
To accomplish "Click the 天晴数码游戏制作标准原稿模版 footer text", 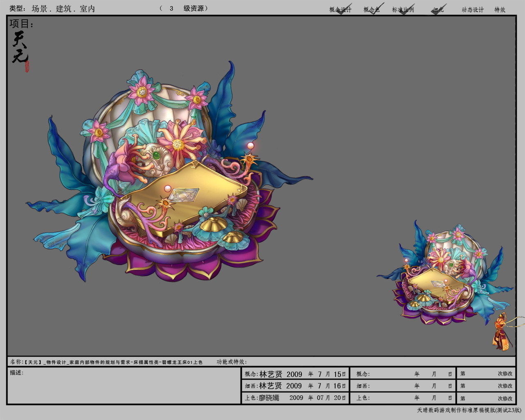I will (x=469, y=411).
